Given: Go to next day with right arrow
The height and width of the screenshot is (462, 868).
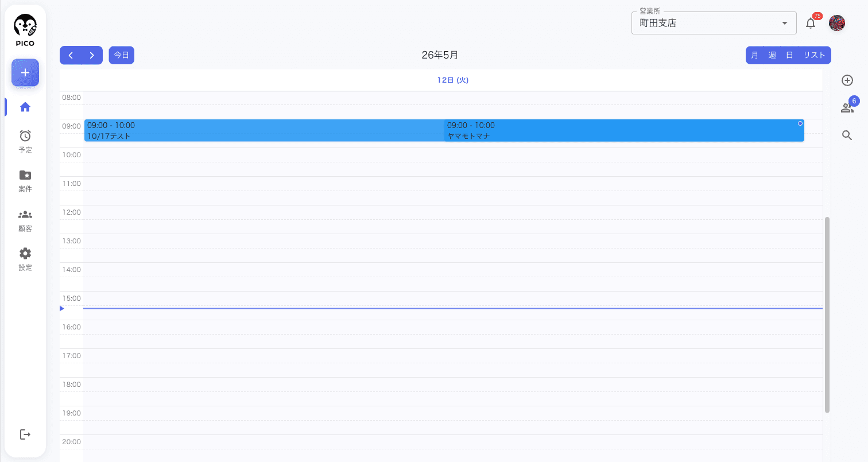Looking at the screenshot, I should coord(92,55).
